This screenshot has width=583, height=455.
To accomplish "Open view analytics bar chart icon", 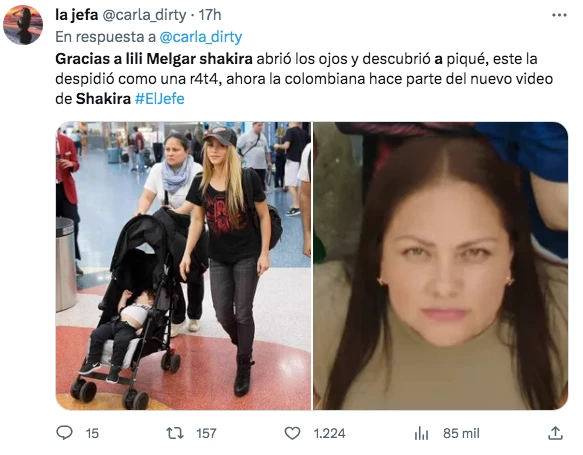I will tap(421, 433).
